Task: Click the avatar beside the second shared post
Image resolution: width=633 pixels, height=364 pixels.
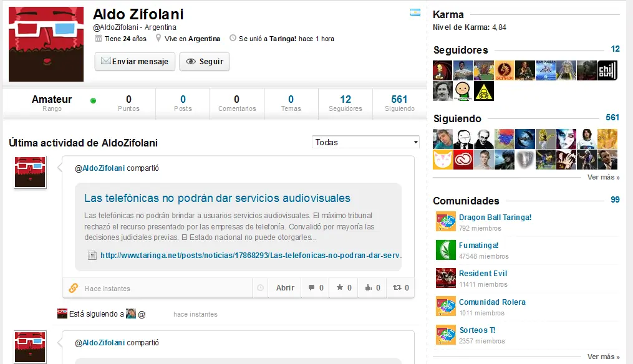Action: 30,347
